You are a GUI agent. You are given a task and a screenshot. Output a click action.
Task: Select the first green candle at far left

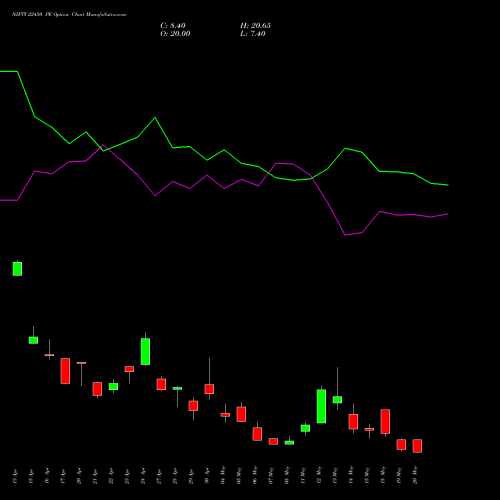[x=17, y=269]
